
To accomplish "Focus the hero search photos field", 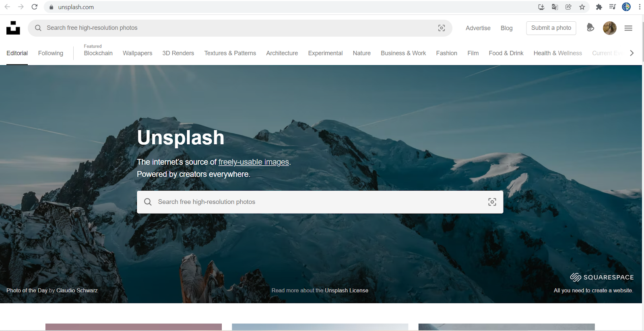I will pyautogui.click(x=320, y=202).
